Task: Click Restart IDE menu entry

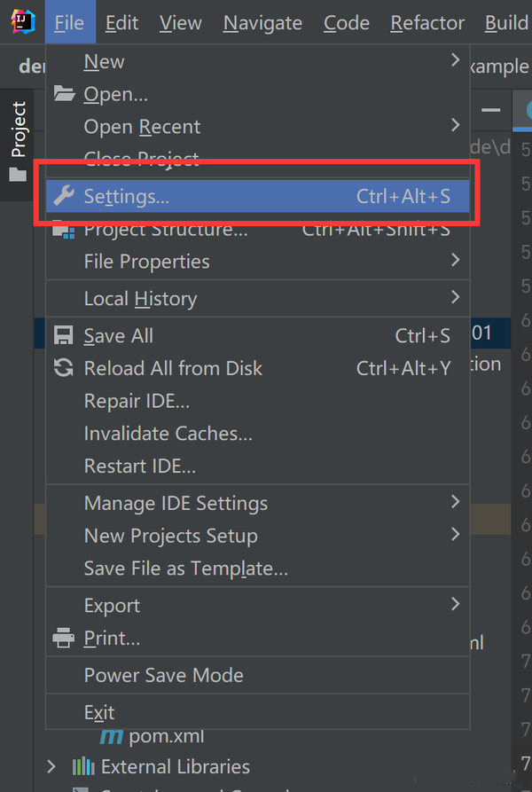Action: click(140, 466)
